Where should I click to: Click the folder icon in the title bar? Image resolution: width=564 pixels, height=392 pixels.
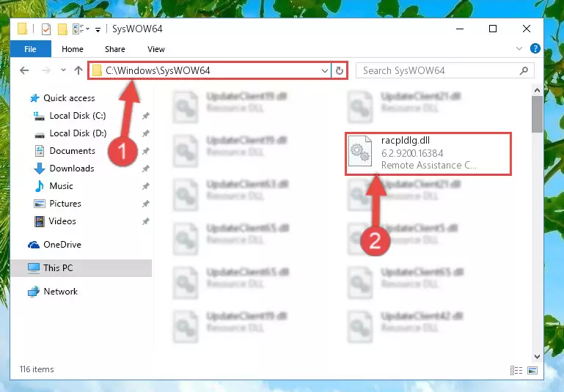tap(22, 29)
